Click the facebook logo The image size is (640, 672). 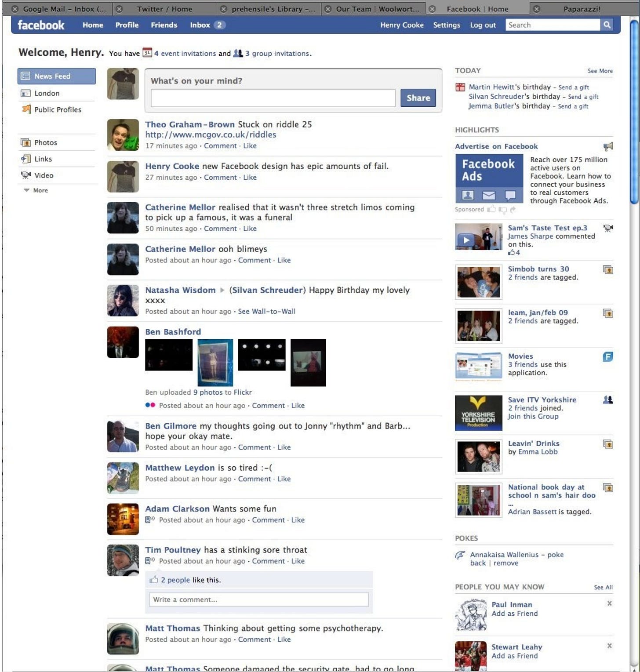click(41, 25)
